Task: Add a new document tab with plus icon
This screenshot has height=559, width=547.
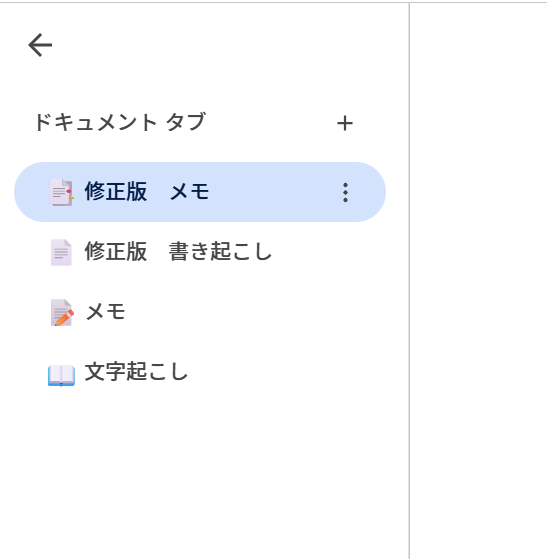Action: click(345, 123)
